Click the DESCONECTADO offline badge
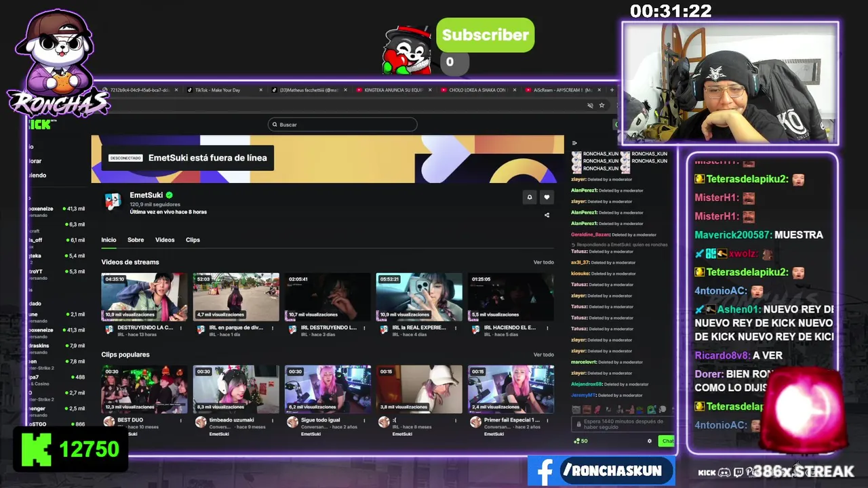This screenshot has width=868, height=488. coord(125,158)
